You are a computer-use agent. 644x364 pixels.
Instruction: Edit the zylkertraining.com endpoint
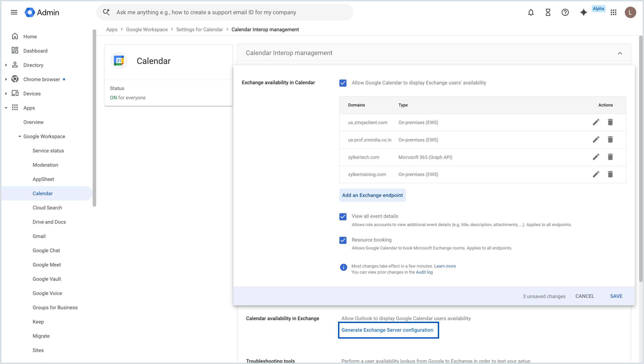(596, 174)
